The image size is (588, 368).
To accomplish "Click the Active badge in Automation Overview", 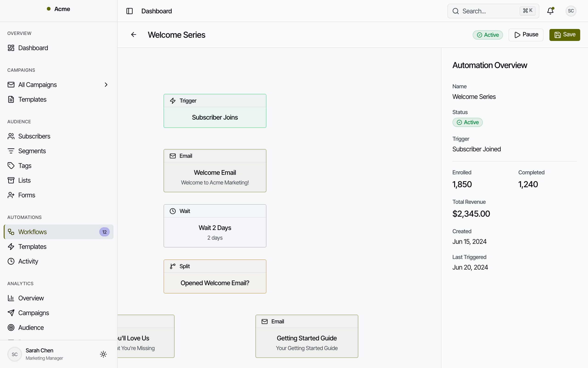I will (467, 122).
